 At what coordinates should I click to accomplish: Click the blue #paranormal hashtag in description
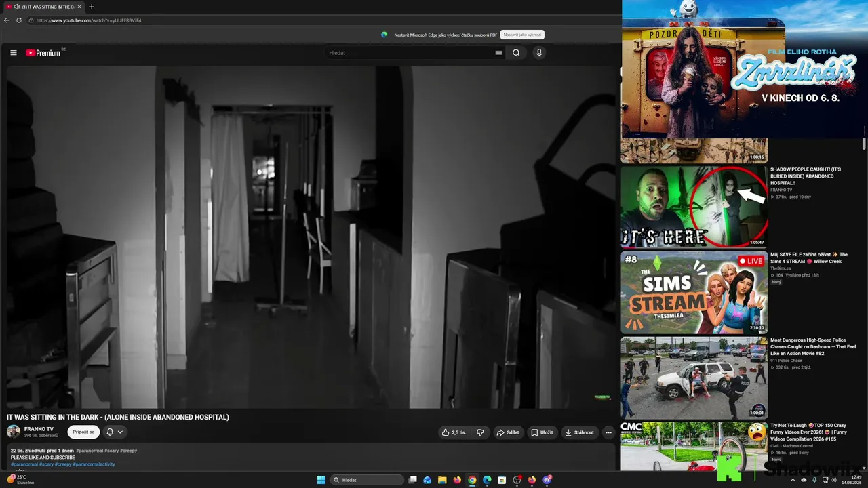pyautogui.click(x=24, y=464)
